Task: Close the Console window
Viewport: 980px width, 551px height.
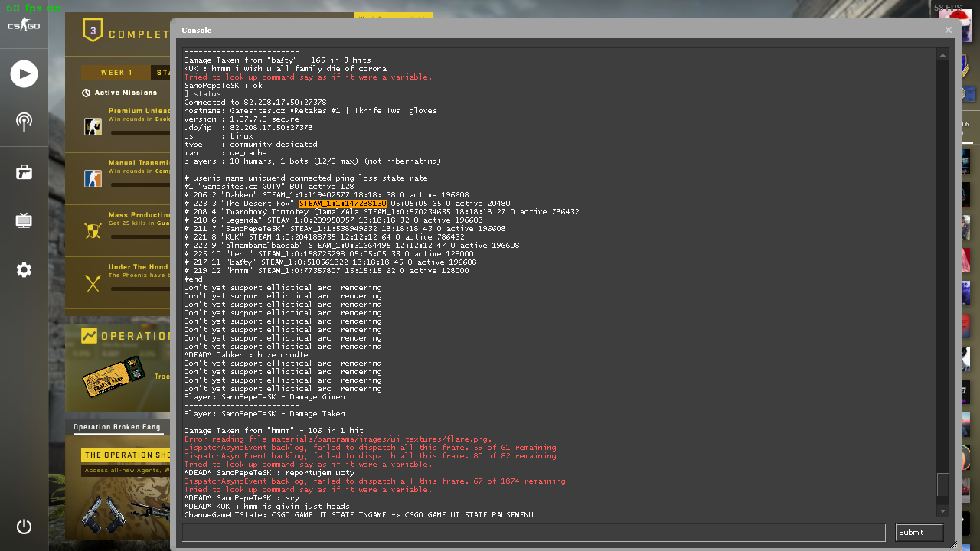Action: (x=949, y=30)
